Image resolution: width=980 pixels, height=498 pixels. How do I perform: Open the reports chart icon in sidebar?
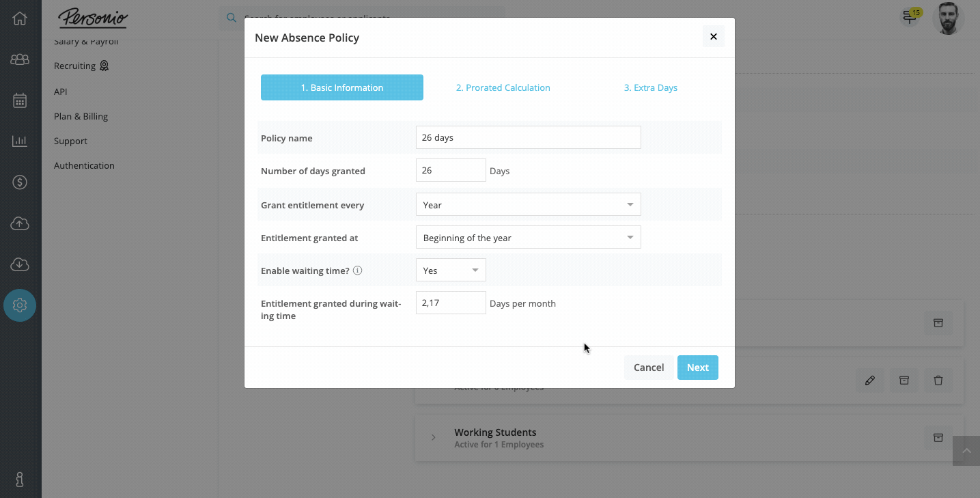click(20, 141)
